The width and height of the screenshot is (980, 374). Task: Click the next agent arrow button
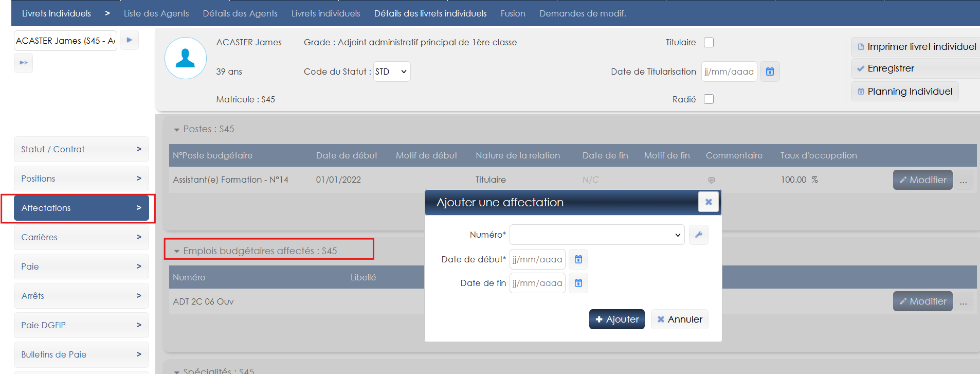[129, 40]
